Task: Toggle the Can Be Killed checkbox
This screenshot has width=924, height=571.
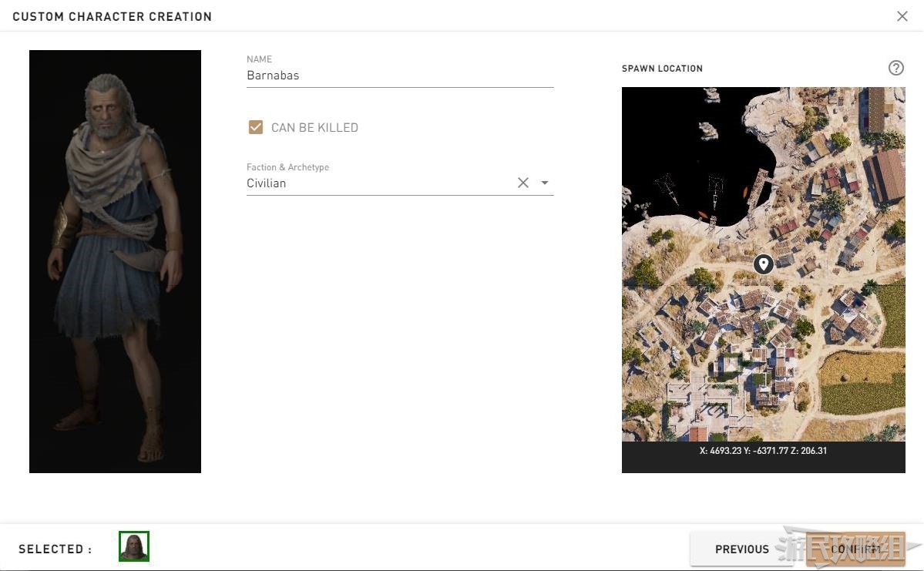Action: tap(256, 127)
